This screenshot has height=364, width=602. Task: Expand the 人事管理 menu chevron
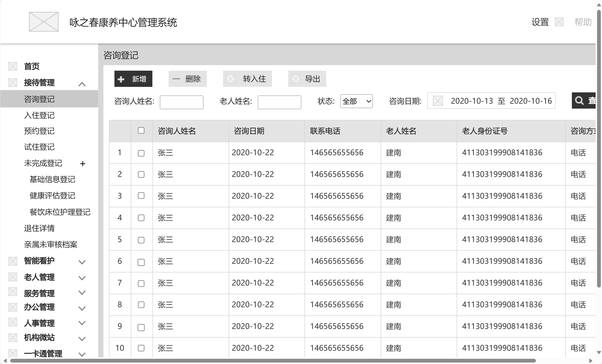click(82, 323)
